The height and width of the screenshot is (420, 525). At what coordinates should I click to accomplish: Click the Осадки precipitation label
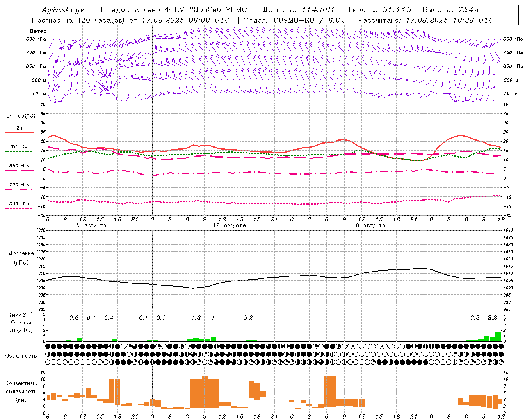(x=21, y=322)
